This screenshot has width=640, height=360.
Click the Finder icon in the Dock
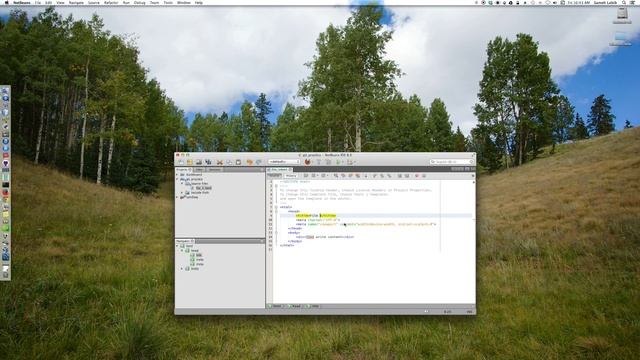tap(5, 91)
